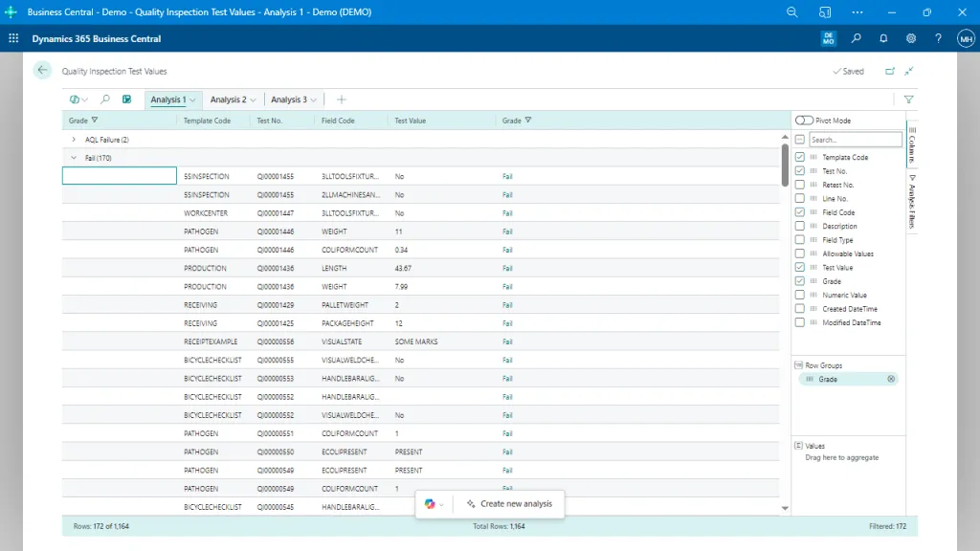
Task: Expand the AQL Failure group row
Action: click(x=74, y=140)
